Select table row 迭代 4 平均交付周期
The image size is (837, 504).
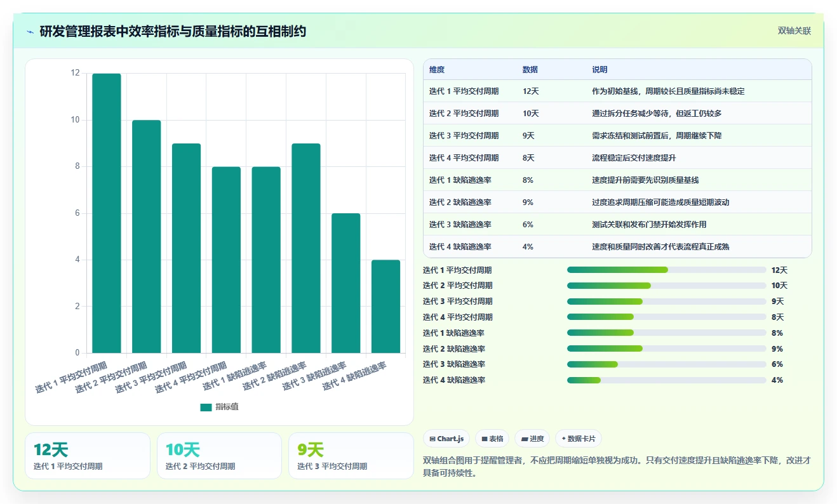click(x=617, y=158)
